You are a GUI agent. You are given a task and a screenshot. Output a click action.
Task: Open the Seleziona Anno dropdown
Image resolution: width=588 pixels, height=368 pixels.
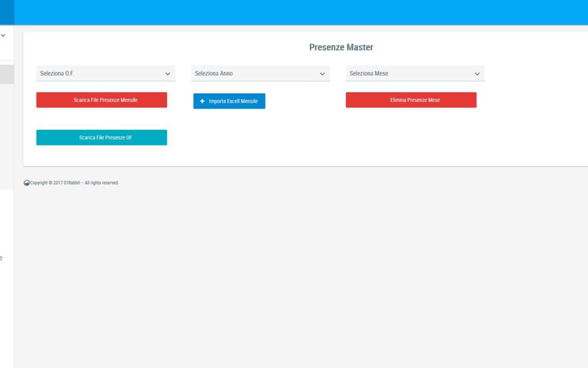(x=260, y=74)
